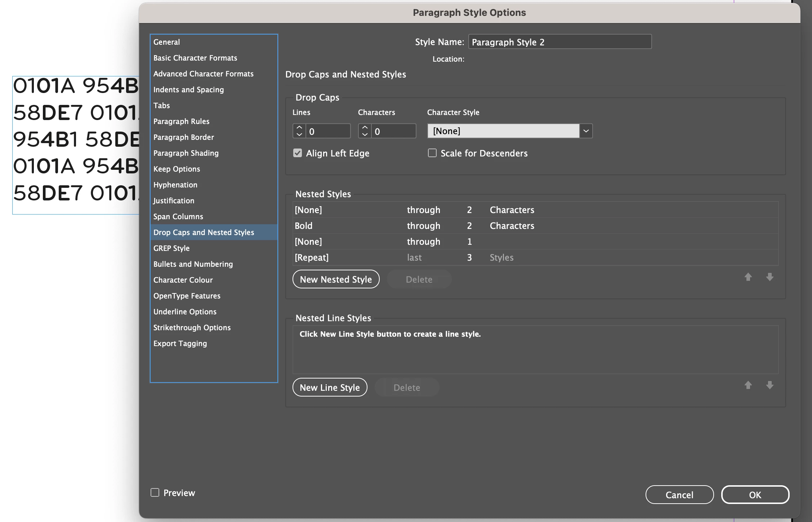The height and width of the screenshot is (522, 812).
Task: Click the Style Name text field
Action: point(559,42)
